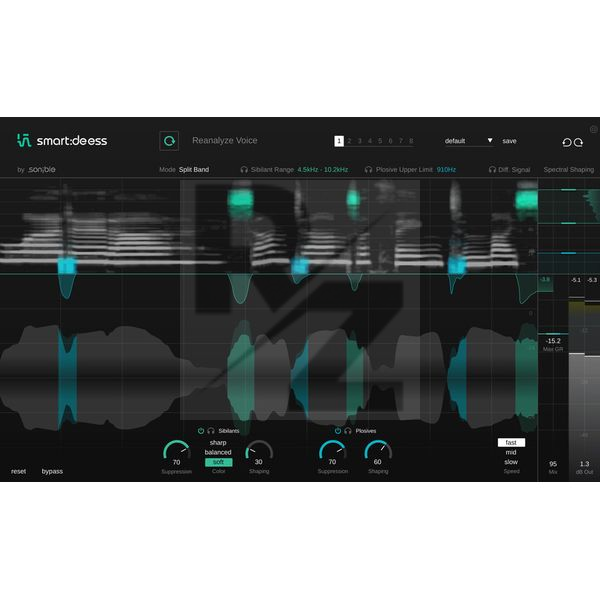
Task: Click the Plosives Shaping knob
Action: 378,452
